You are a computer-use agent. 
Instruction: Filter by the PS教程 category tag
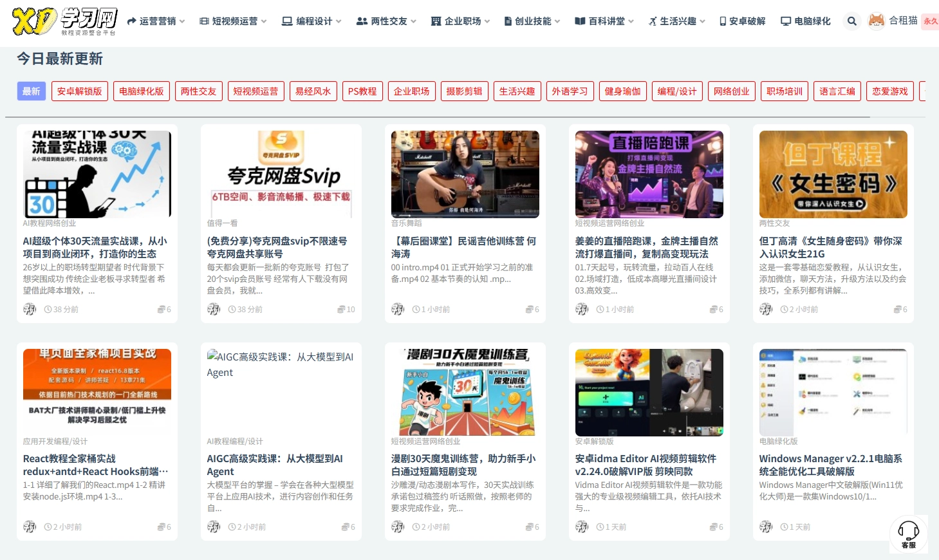pos(362,91)
